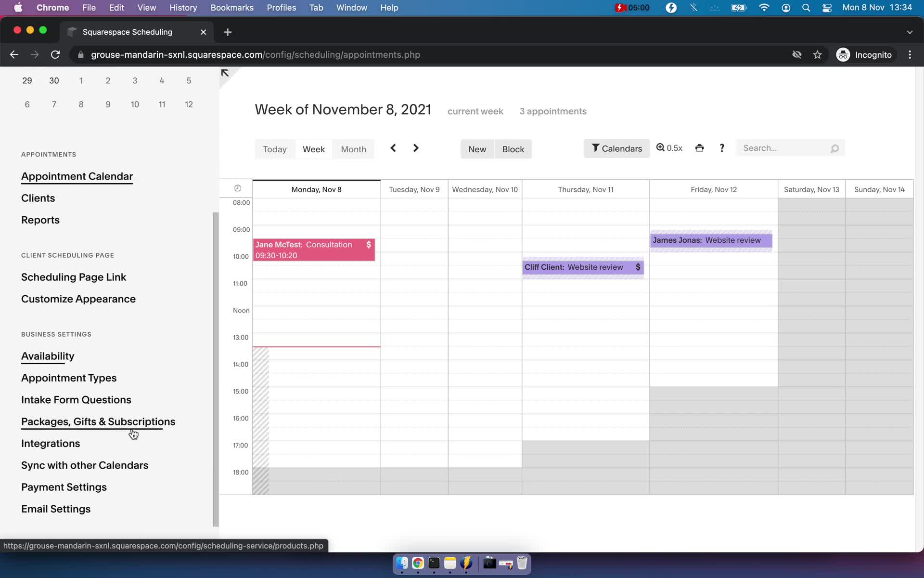924x578 pixels.
Task: Click Thursday, Nov 11 column header
Action: point(585,189)
